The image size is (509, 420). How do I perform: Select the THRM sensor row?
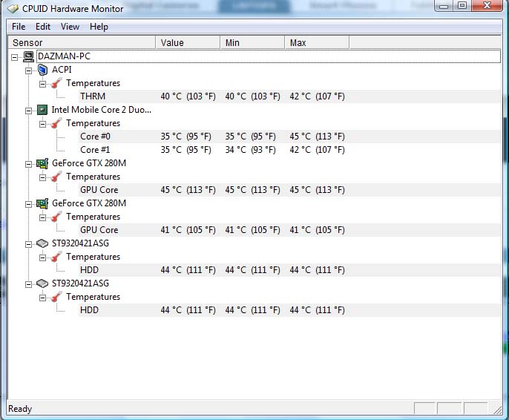pyautogui.click(x=289, y=96)
